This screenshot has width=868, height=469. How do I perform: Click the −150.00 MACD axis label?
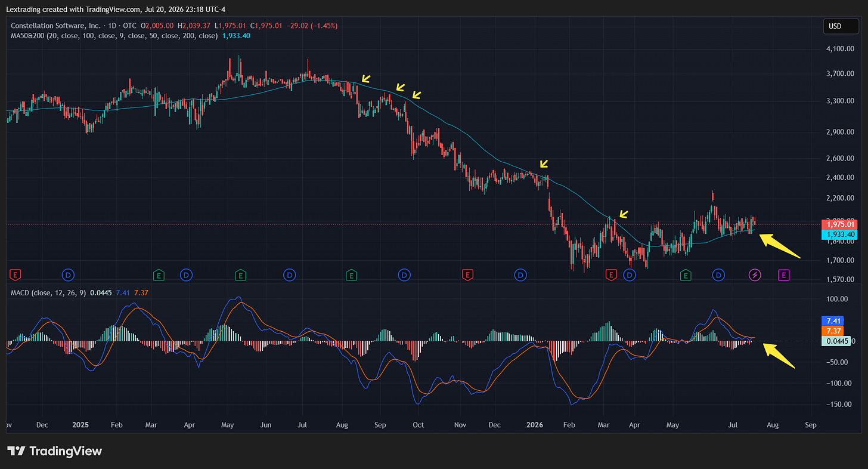[838, 404]
